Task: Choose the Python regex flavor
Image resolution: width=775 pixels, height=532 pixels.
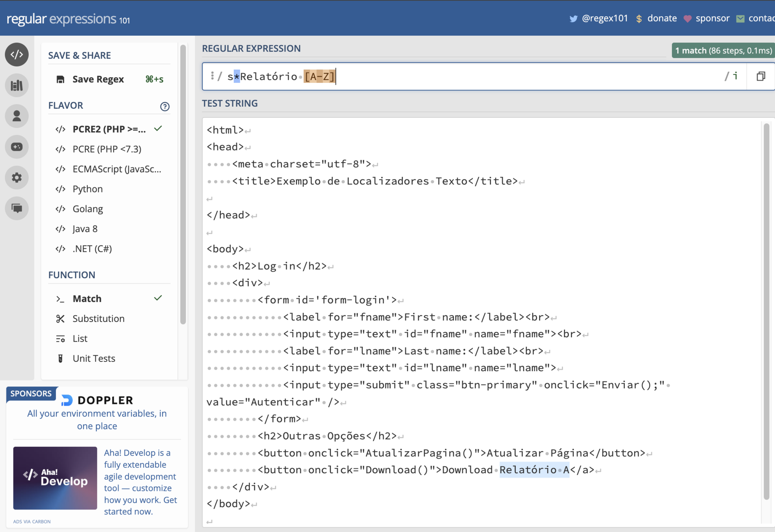Action: 87,189
